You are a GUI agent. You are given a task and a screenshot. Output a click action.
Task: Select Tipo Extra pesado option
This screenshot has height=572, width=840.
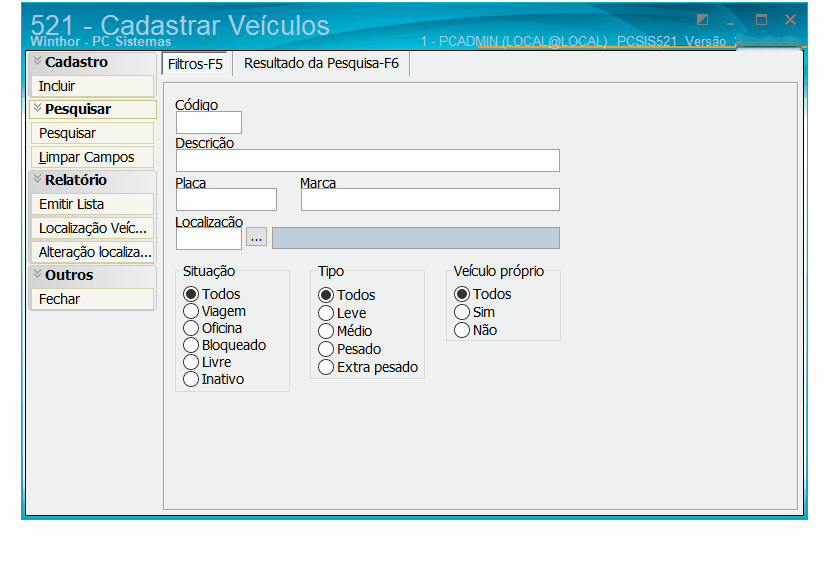[x=326, y=368]
